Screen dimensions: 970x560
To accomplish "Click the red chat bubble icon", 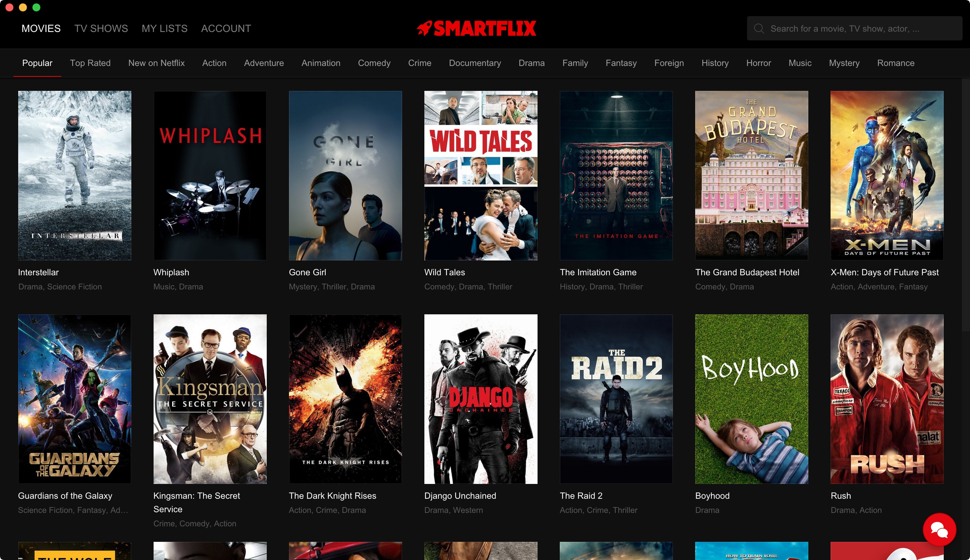I will pos(939,530).
